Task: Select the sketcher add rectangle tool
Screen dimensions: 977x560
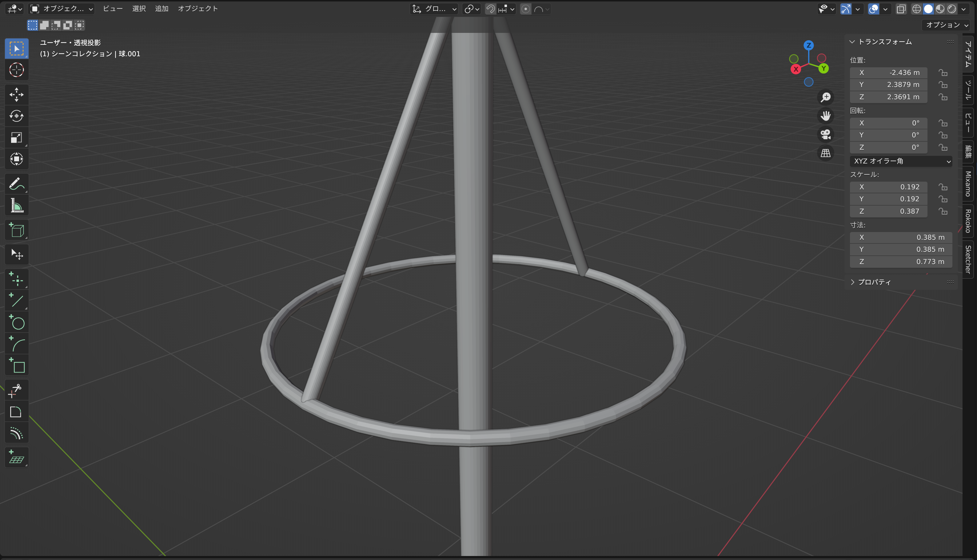Action: point(17,365)
